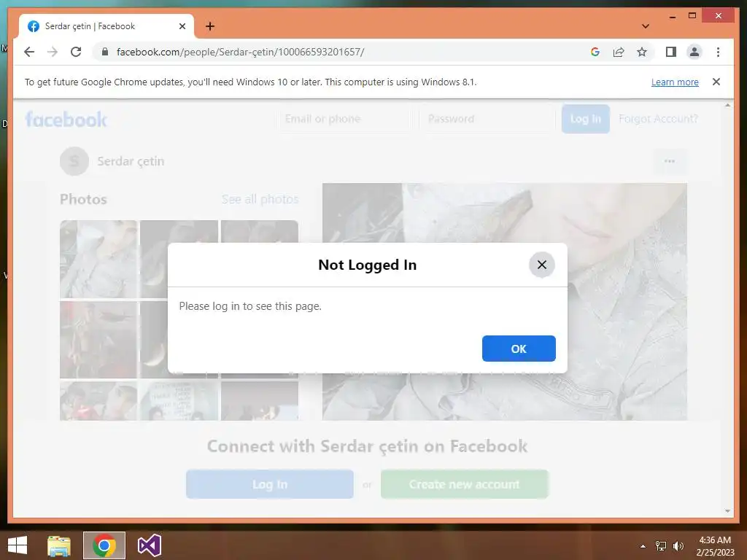Click Serdar çetin profile avatar circle
This screenshot has height=560, width=747.
74,161
